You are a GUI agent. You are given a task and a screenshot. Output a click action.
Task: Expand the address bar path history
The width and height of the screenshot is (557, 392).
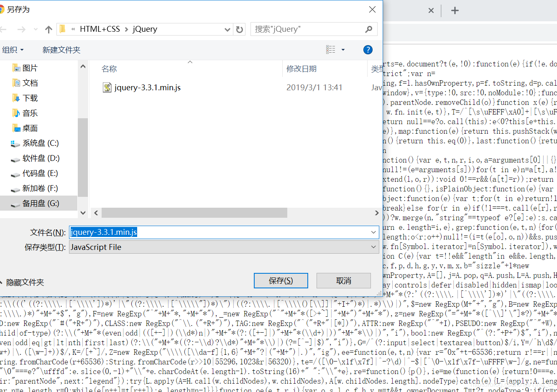[x=227, y=29]
